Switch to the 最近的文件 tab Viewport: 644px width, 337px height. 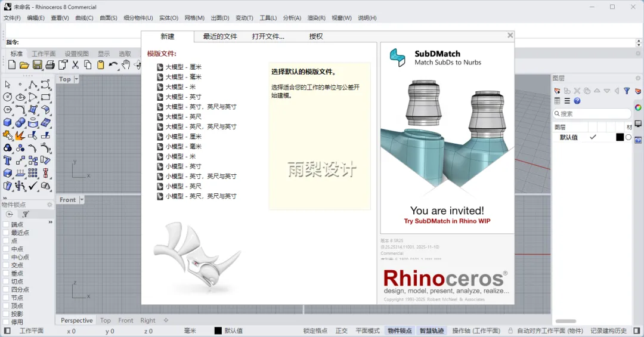pos(220,36)
